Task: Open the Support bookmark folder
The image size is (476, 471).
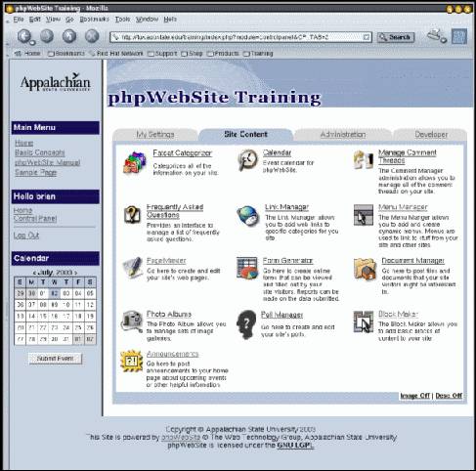Action: click(162, 54)
